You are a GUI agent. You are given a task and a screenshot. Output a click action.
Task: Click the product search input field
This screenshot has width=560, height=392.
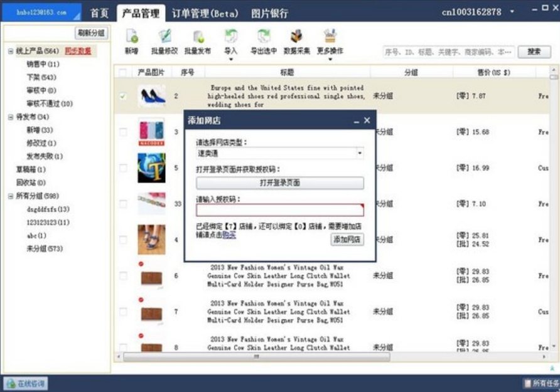[450, 52]
